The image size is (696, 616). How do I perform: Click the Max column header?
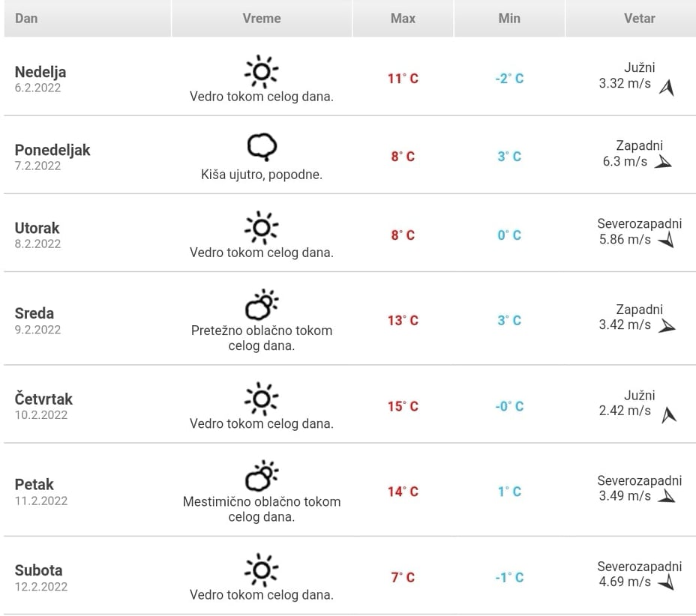(x=403, y=18)
